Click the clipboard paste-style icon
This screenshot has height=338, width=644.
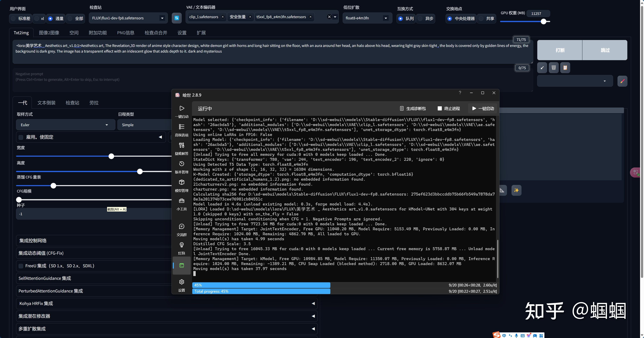click(x=565, y=68)
